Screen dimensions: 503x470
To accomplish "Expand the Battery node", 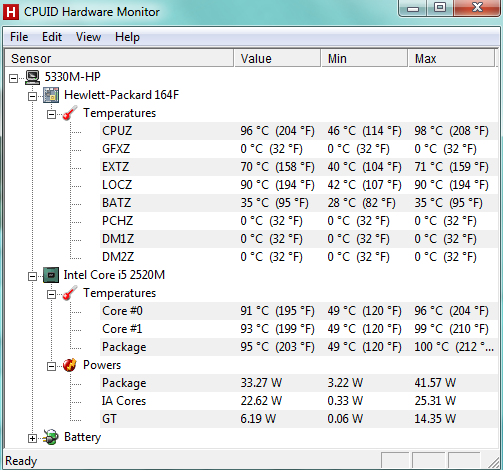I will (x=32, y=439).
